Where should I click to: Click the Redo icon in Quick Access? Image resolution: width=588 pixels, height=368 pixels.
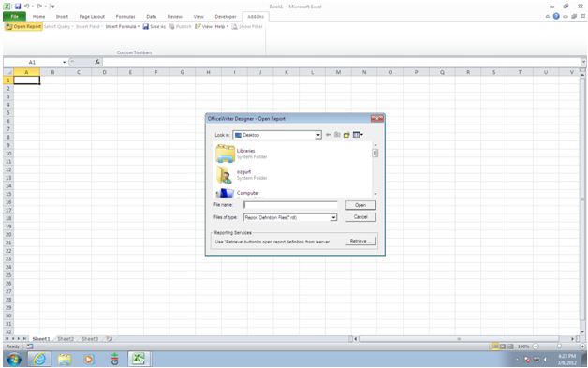tap(39, 7)
